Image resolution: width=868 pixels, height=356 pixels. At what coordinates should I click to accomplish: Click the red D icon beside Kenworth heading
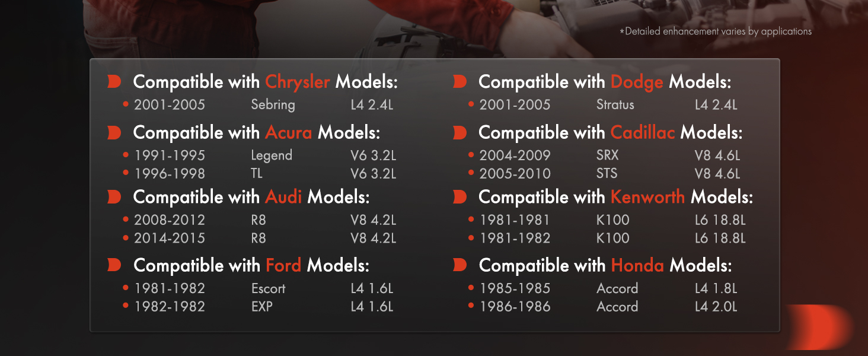[459, 197]
